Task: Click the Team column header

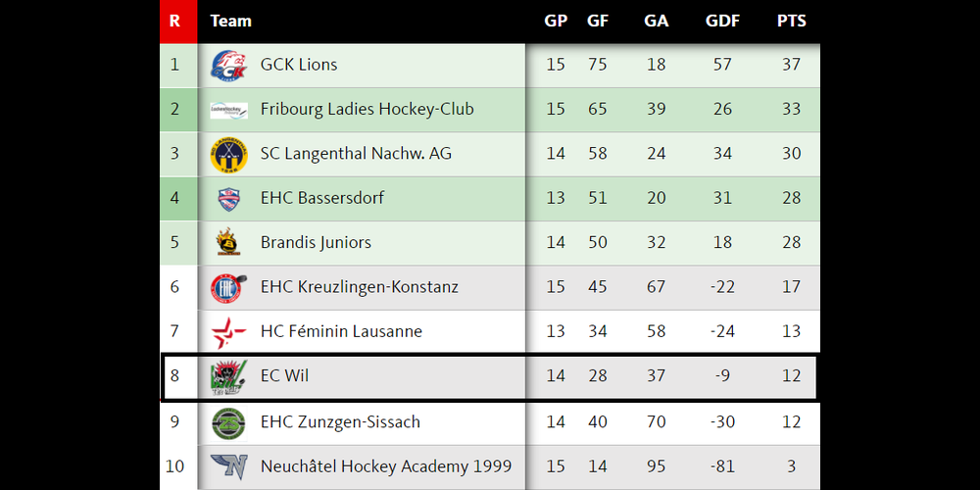Action: (x=231, y=21)
